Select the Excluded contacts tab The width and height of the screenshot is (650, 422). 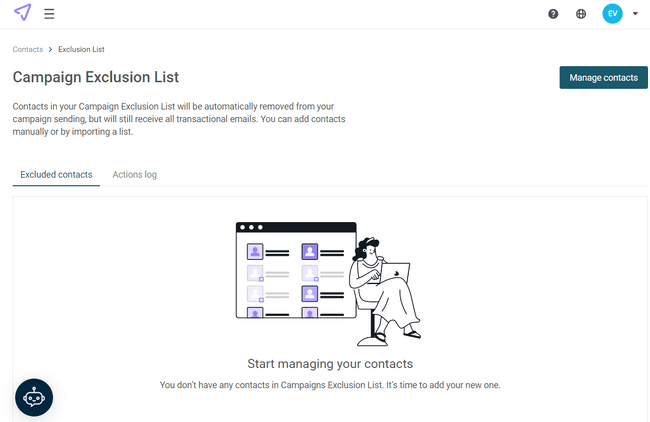pyautogui.click(x=56, y=175)
